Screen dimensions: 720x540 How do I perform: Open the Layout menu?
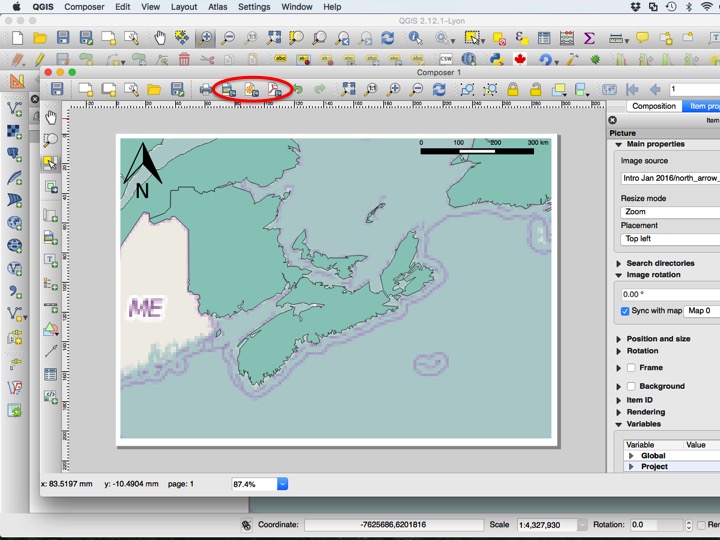(184, 7)
